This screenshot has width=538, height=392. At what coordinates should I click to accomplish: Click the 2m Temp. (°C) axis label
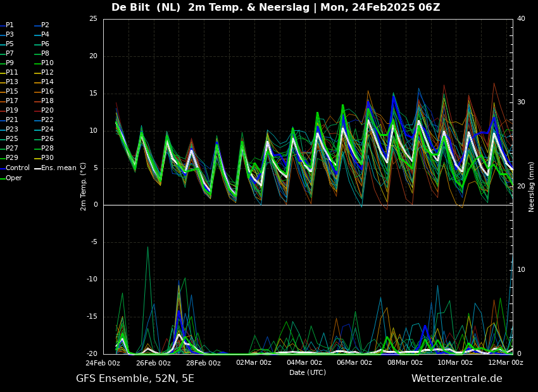84,187
